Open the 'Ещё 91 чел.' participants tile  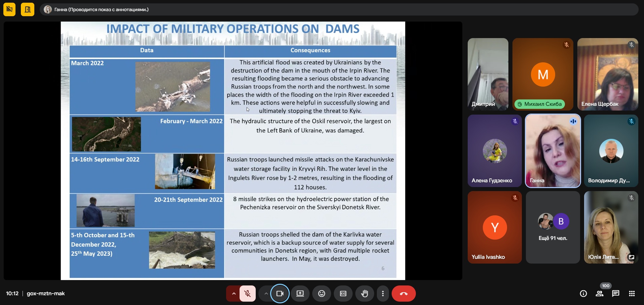click(553, 227)
